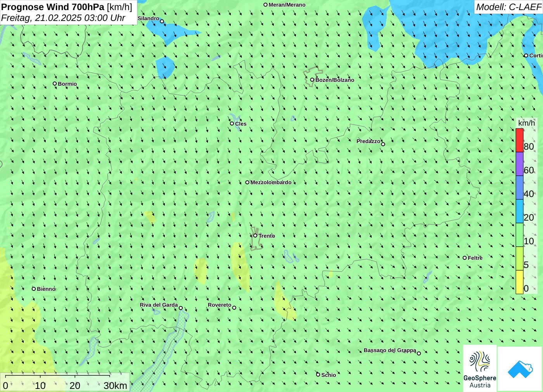Click the 'Modell: C-LAEF' label
The image size is (543, 392).
(x=508, y=7)
